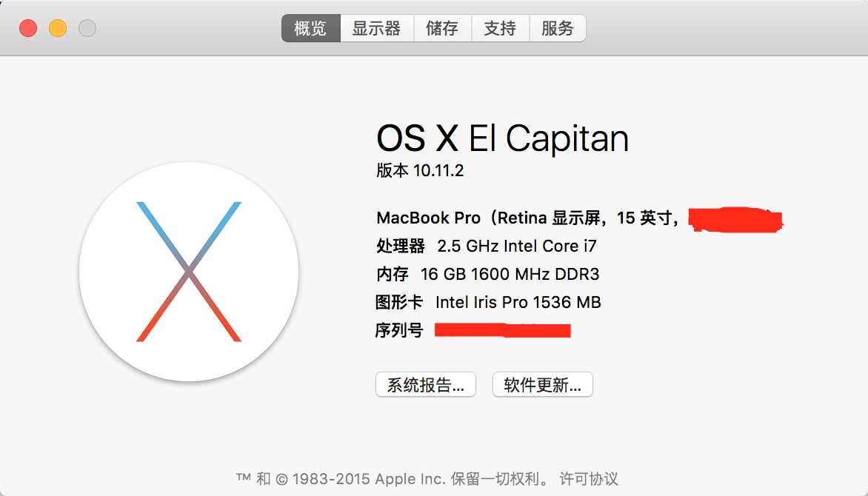Click the 图形卡 Intel Iris Pro line

pyautogui.click(x=488, y=302)
